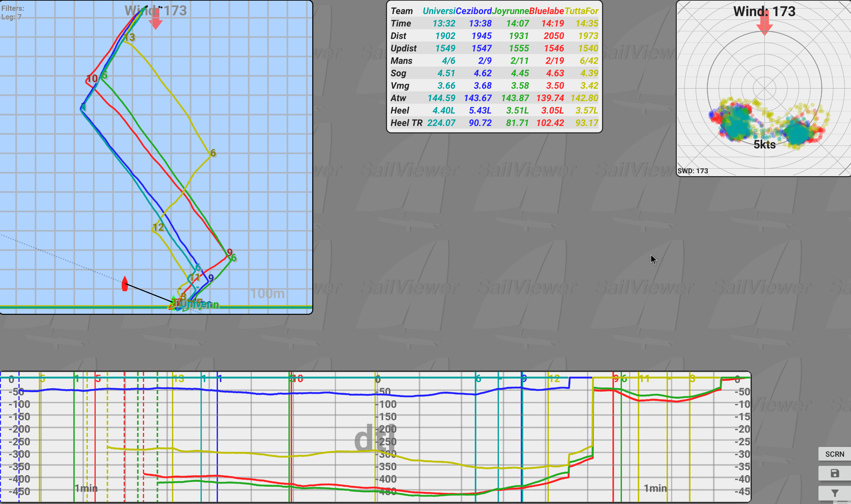This screenshot has width=851, height=504.
Task: Open the funnel filter icon button
Action: [x=834, y=493]
